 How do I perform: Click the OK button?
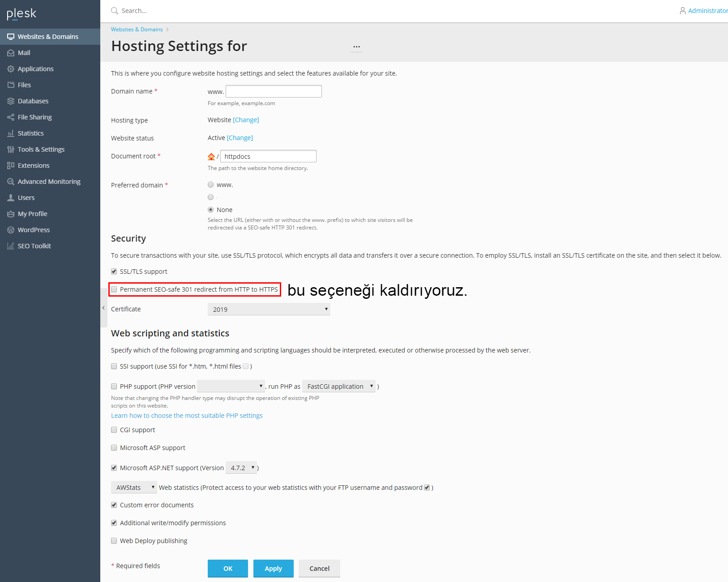pos(228,569)
